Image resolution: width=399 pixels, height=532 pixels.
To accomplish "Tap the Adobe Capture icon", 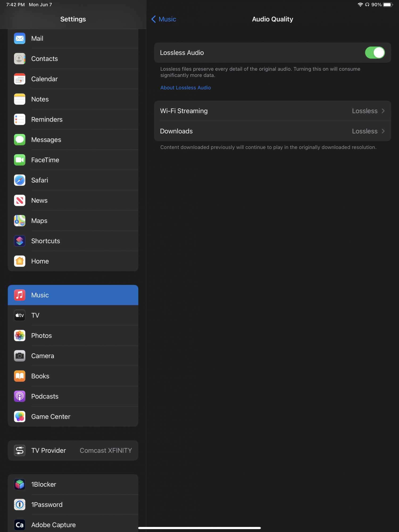I will pos(20,525).
